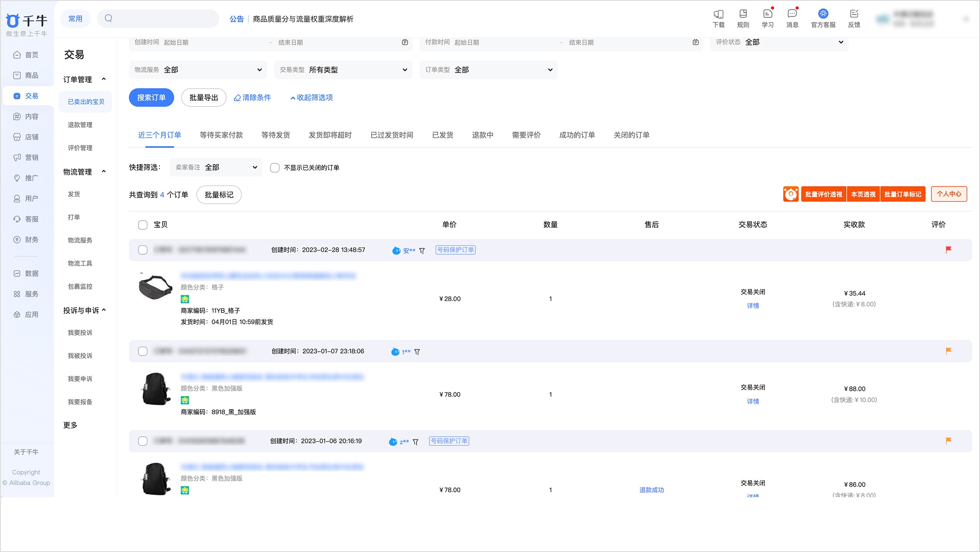Open the 卖家备注 quick filter dropdown
This screenshot has height=552, width=980.
[216, 167]
